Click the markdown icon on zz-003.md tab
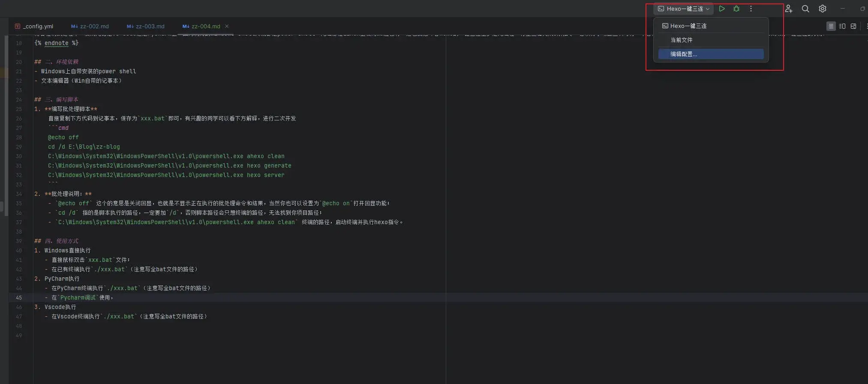The width and height of the screenshot is (868, 384). tap(130, 26)
